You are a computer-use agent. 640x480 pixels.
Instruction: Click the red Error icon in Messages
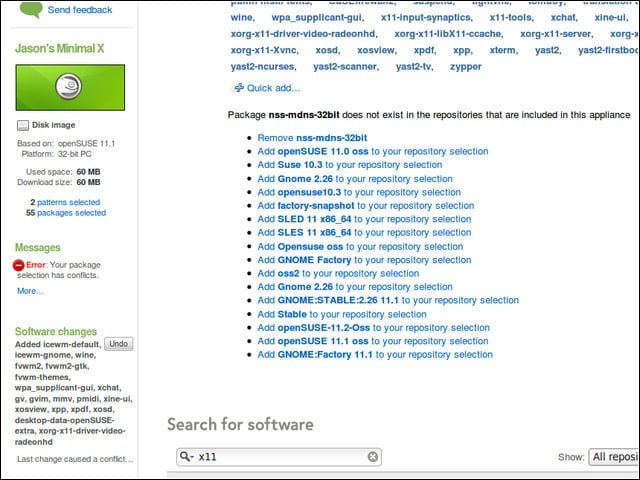(x=18, y=265)
